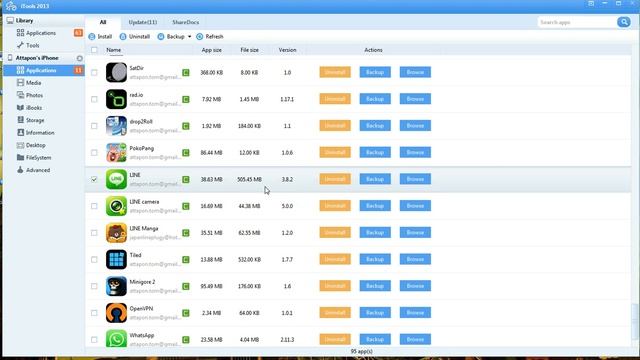640x360 pixels.
Task: Open Media in the device sidebar
Action: 29,83
